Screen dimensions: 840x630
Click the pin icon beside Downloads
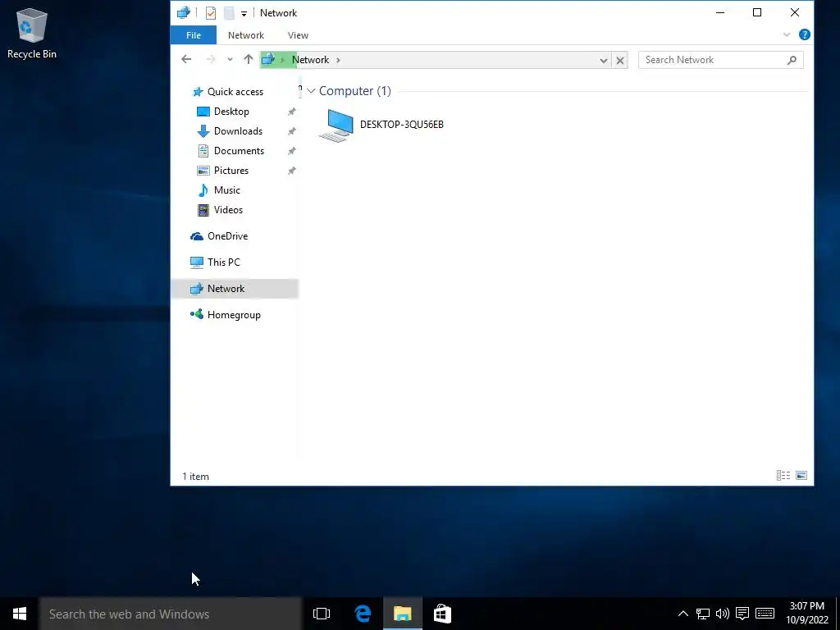292,131
